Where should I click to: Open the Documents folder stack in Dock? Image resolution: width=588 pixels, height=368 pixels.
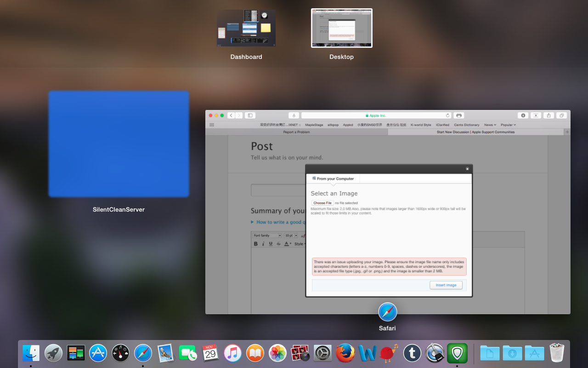pyautogui.click(x=490, y=353)
